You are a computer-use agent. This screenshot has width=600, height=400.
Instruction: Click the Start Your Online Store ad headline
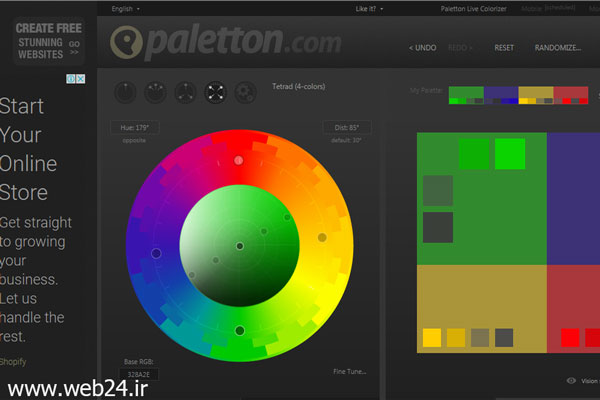pos(28,149)
